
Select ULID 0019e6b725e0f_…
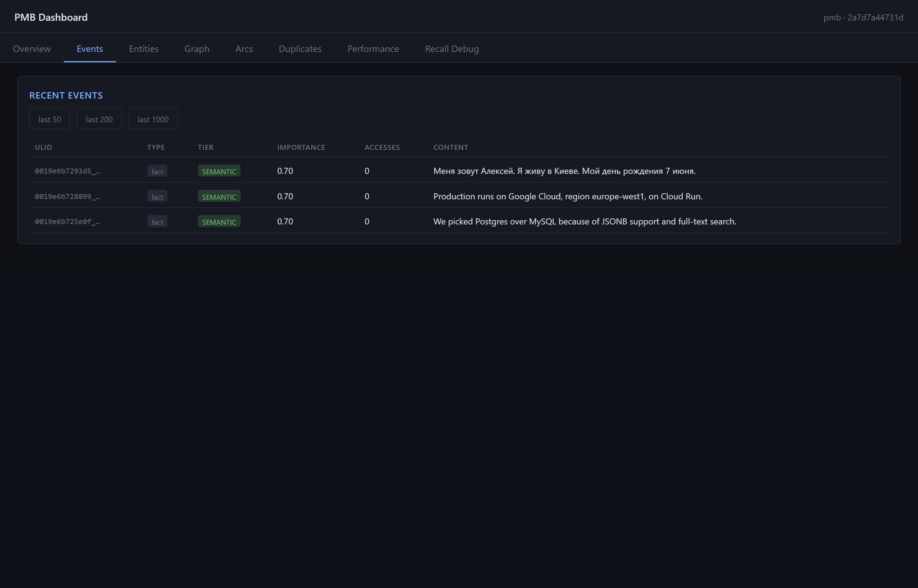click(67, 222)
